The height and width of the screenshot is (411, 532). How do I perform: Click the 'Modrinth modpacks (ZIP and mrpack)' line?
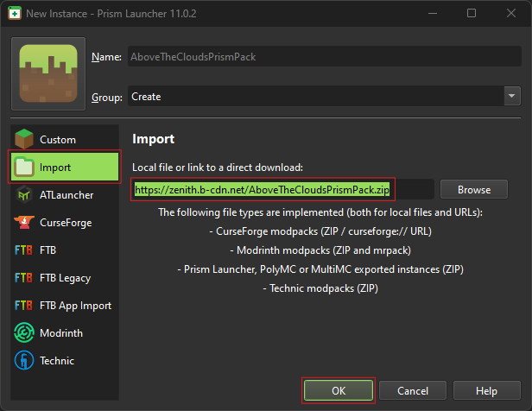320,250
